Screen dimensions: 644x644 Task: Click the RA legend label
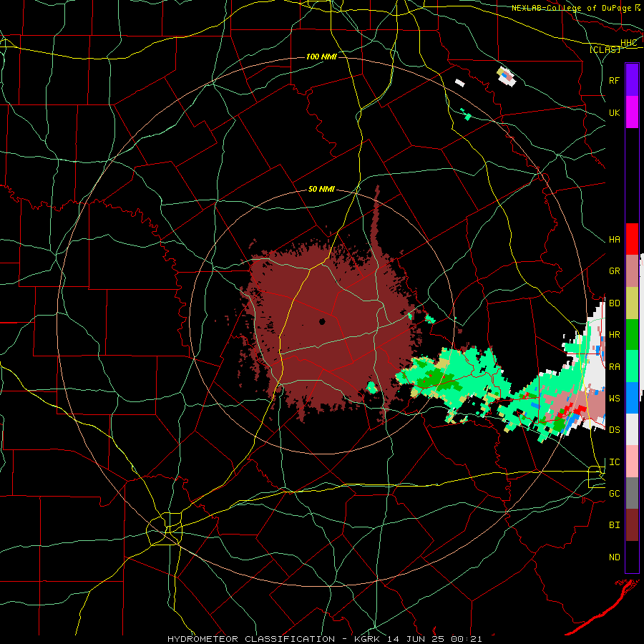click(x=614, y=367)
